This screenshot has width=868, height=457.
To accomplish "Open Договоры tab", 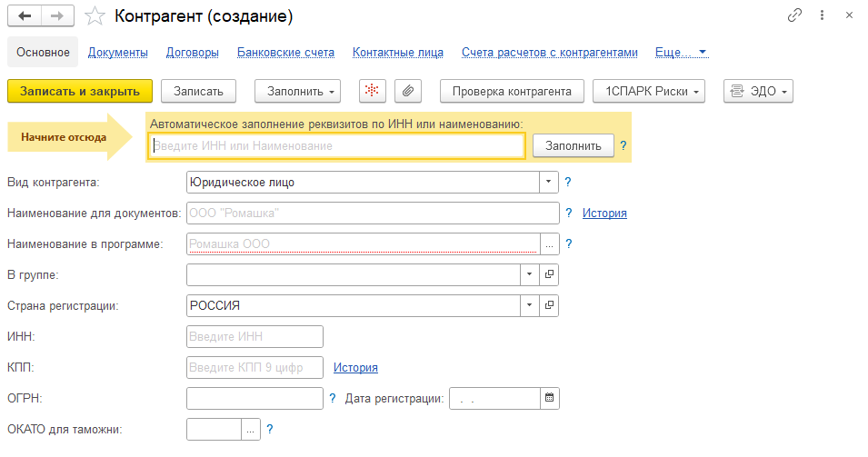I will [x=192, y=52].
